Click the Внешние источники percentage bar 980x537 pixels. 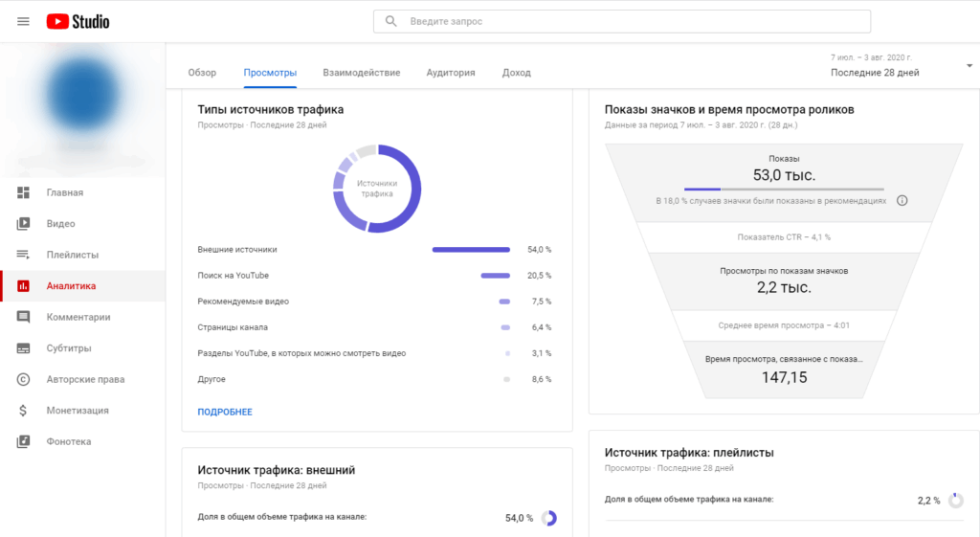click(x=471, y=250)
